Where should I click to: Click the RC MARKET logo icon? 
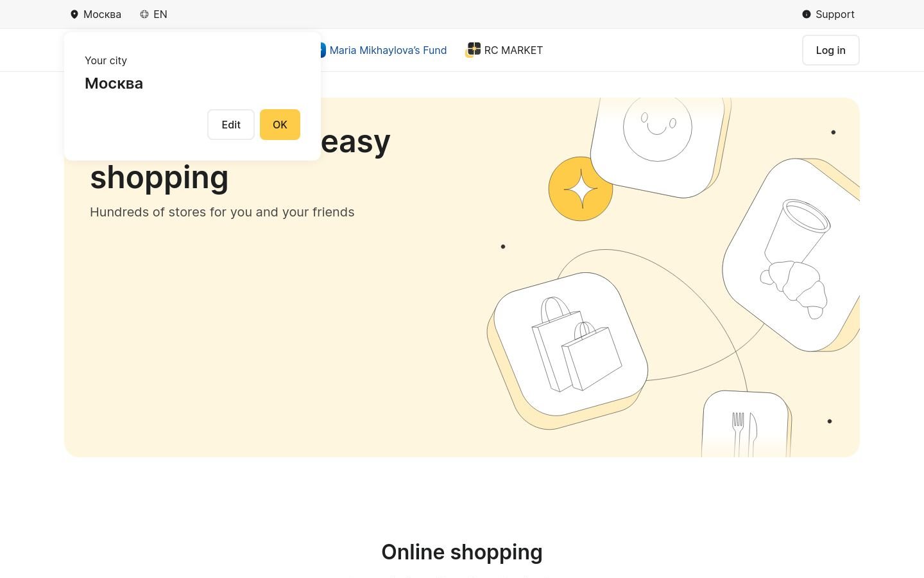click(473, 50)
